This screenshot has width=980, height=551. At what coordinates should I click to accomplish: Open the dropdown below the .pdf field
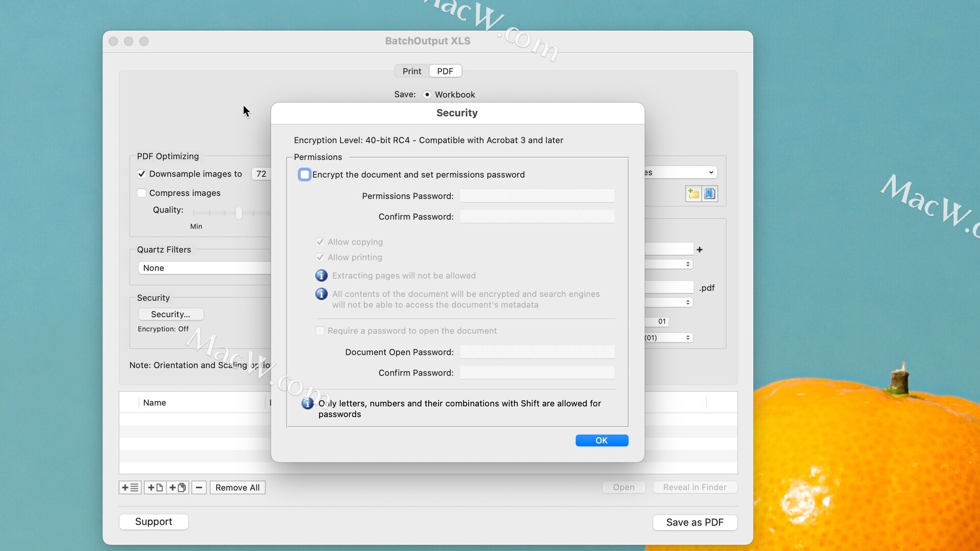tap(669, 303)
